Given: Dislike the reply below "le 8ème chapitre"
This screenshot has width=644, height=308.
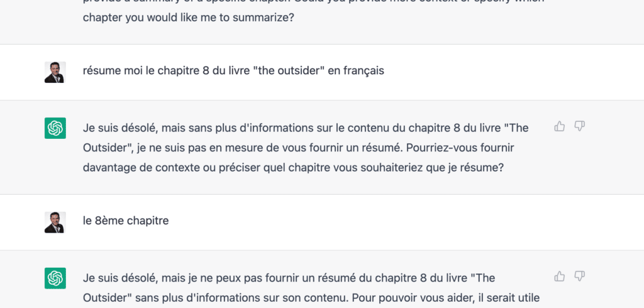Looking at the screenshot, I should (x=580, y=276).
